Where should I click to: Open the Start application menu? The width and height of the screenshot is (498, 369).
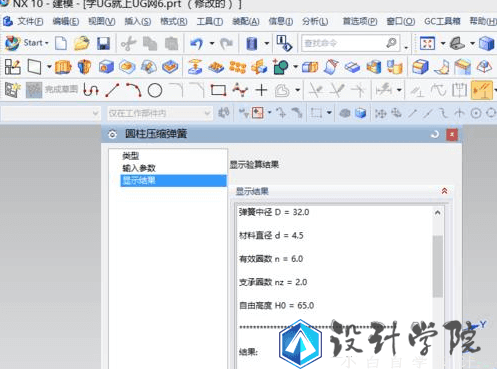pos(27,43)
